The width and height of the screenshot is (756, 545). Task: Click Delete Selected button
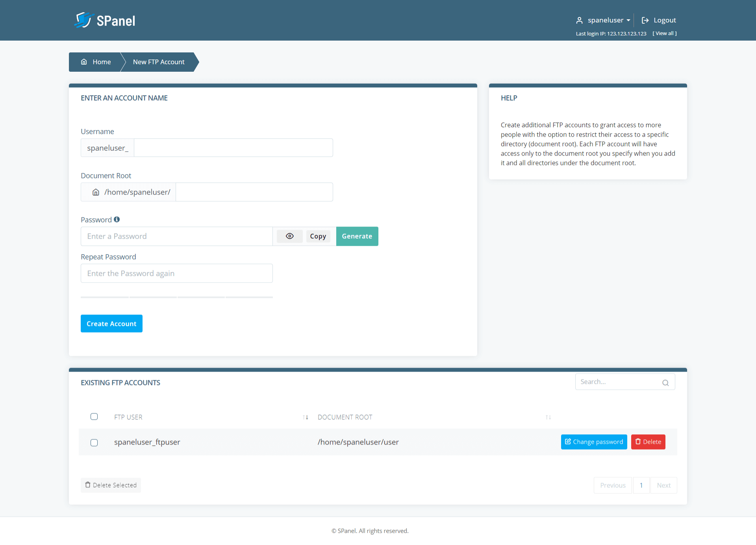coord(111,485)
